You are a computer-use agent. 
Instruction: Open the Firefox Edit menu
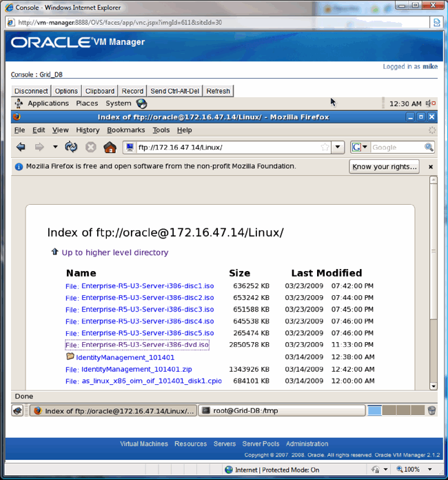39,130
